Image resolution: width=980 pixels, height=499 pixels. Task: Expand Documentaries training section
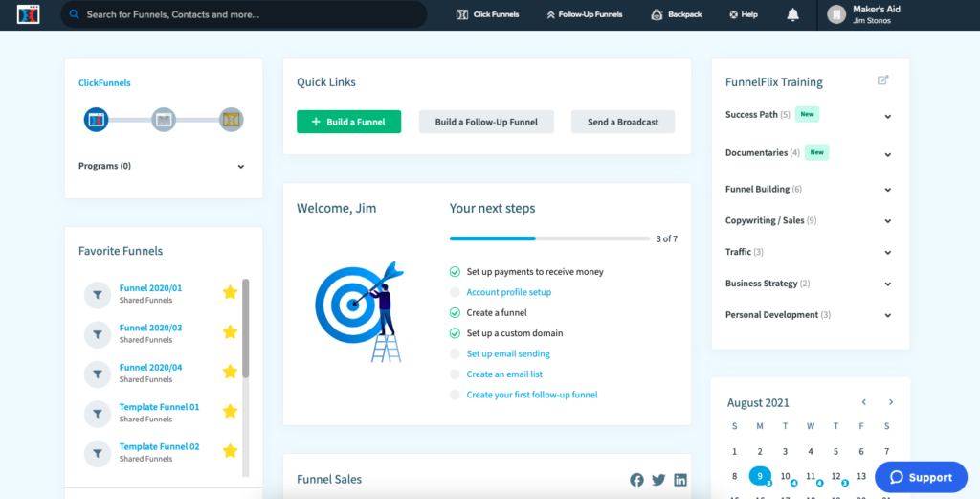coord(887,154)
